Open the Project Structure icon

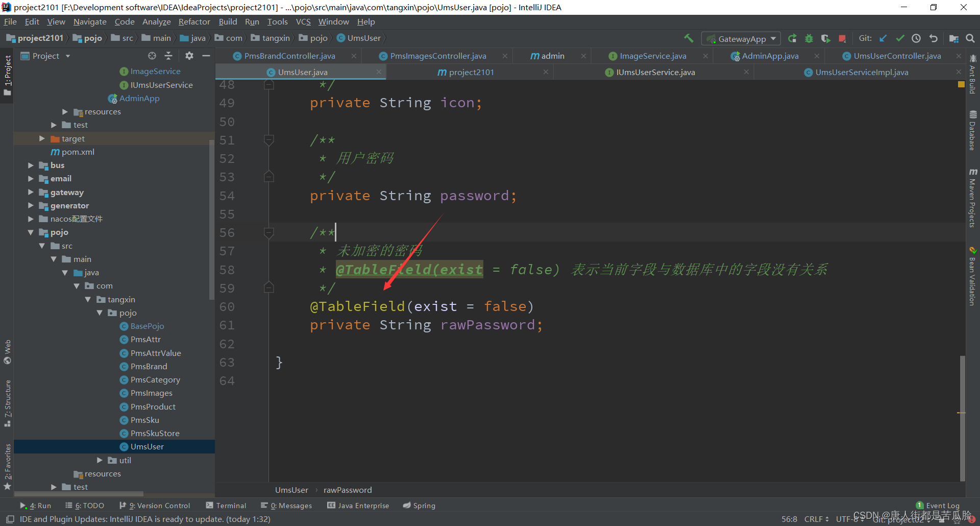click(x=953, y=38)
